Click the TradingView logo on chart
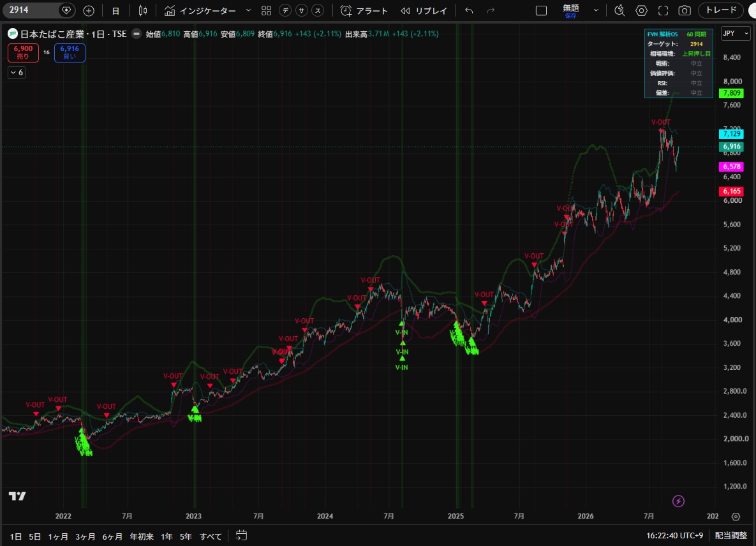Screen dimensions: 756x546 pos(17,496)
